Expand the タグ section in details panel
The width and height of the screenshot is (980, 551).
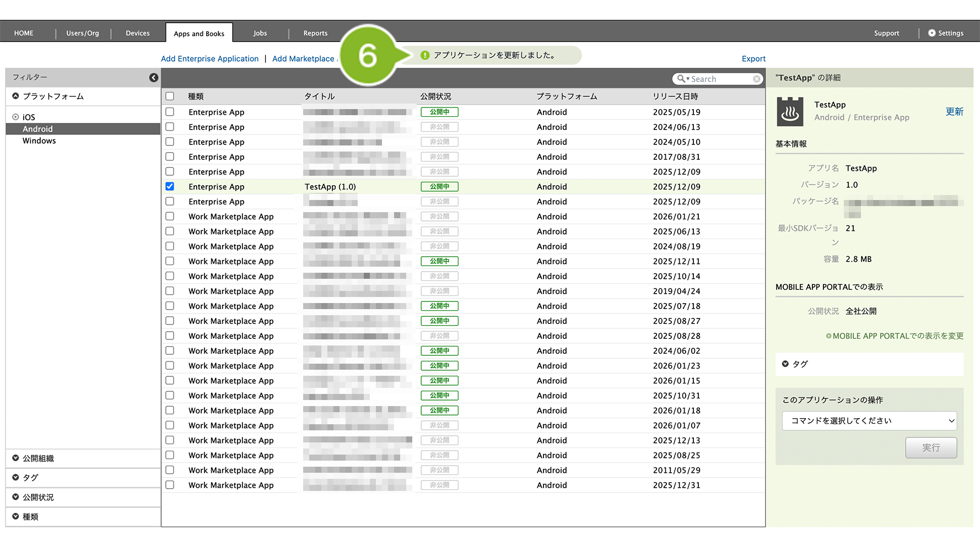coord(785,364)
